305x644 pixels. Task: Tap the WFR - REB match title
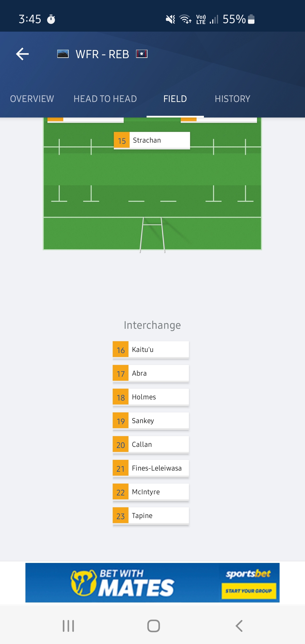click(x=102, y=54)
